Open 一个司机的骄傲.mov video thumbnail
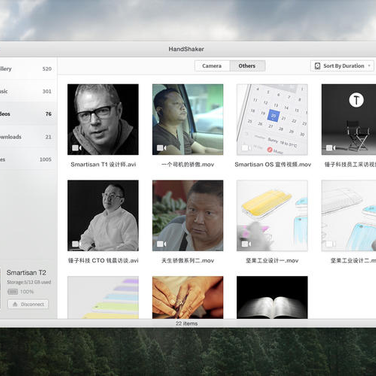This screenshot has width=376, height=376. 188,119
